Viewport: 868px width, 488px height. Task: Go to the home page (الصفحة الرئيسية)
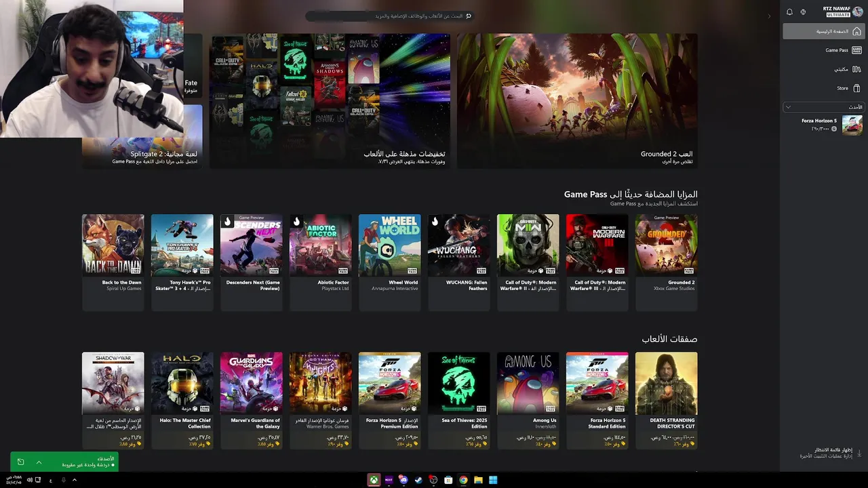click(823, 31)
